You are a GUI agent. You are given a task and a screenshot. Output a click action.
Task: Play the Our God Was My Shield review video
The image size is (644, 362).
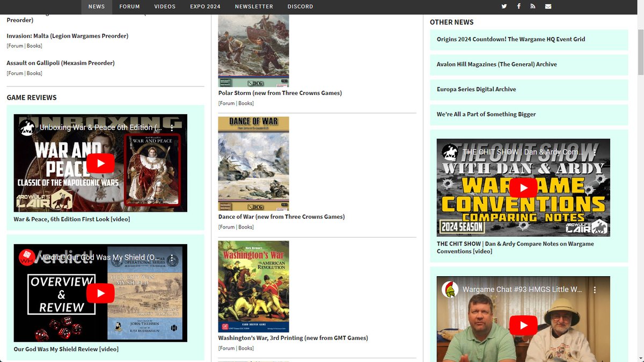[100, 292]
